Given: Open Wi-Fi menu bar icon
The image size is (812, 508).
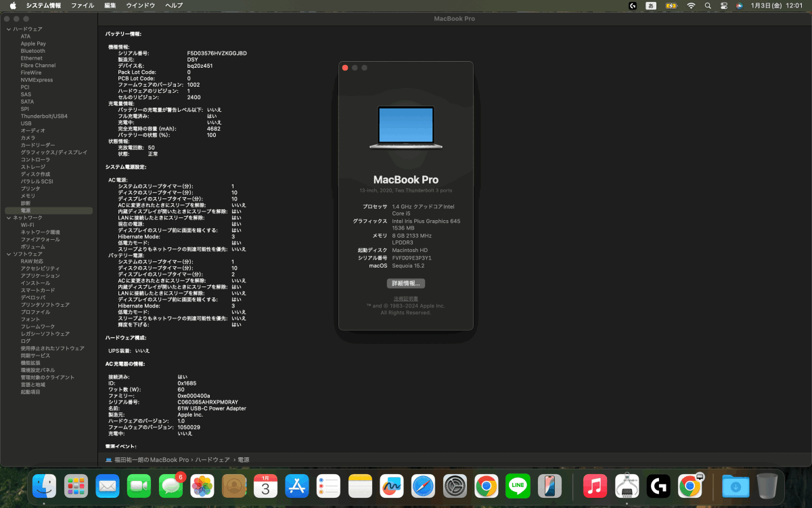Looking at the screenshot, I should (x=691, y=5).
